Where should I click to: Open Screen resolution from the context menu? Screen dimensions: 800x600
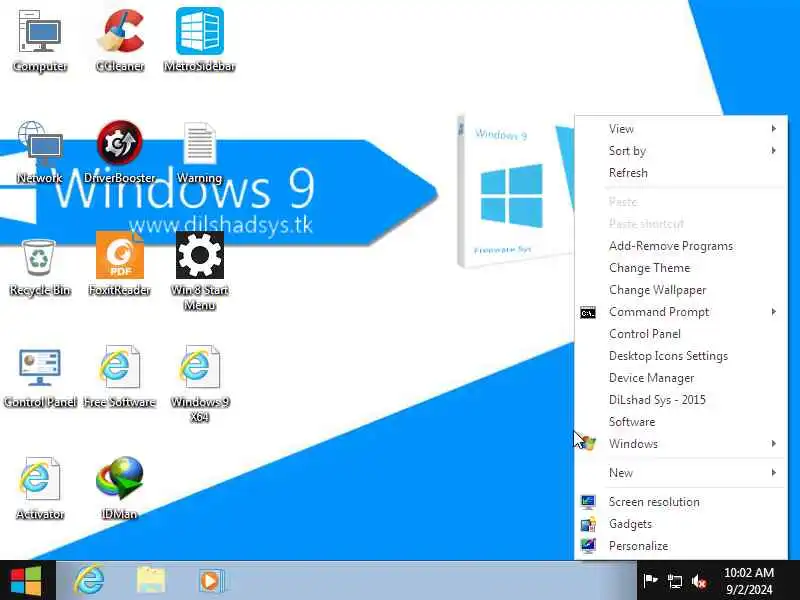click(x=681, y=502)
